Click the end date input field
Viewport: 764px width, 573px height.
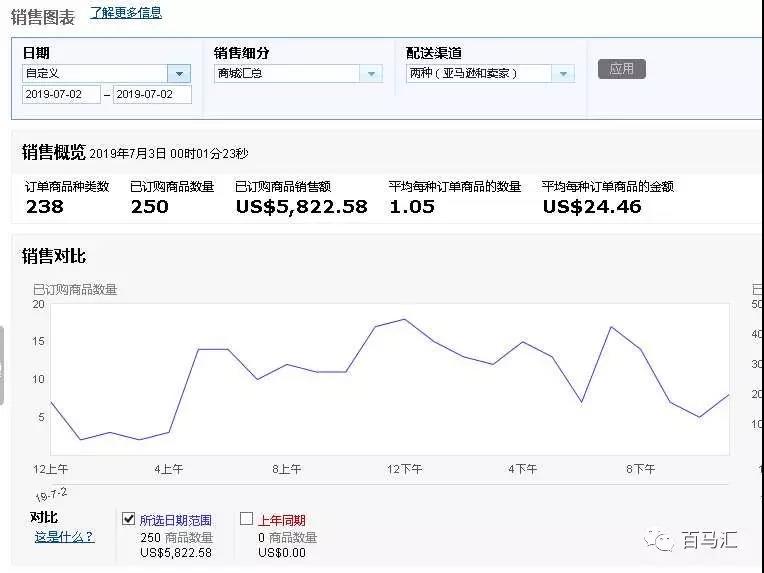pyautogui.click(x=152, y=94)
